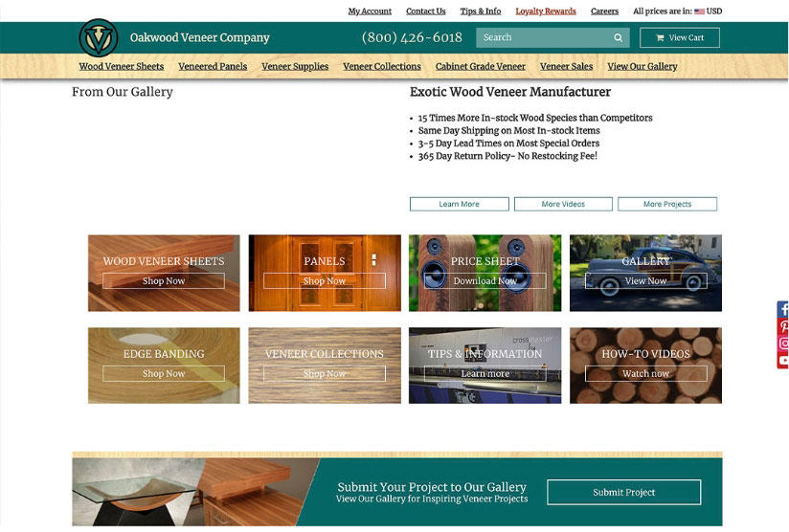Viewport: 789px width, 532px height.
Task: Open the YouTube social link
Action: 783,361
